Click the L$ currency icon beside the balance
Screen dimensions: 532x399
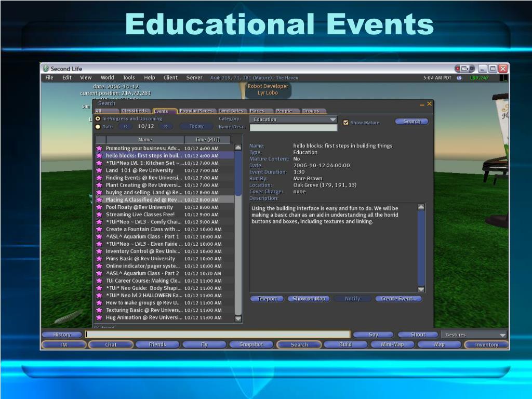tap(459, 78)
